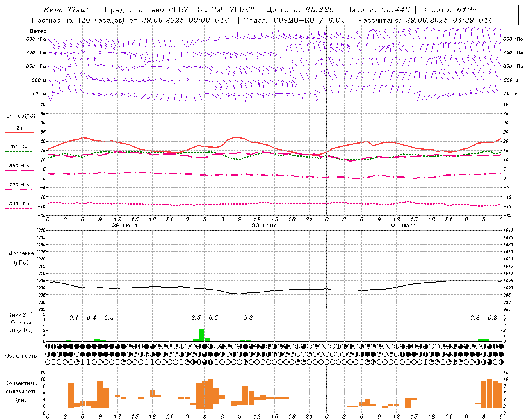This screenshot has height=420, width=525.
Task: Click the 29 июня date label
Action: coord(125,226)
